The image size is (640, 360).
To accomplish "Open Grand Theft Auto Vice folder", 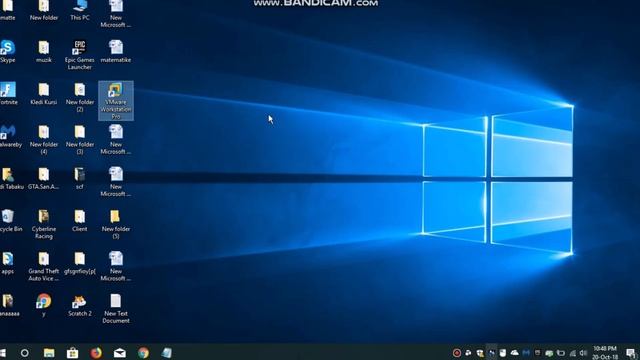I will click(44, 266).
